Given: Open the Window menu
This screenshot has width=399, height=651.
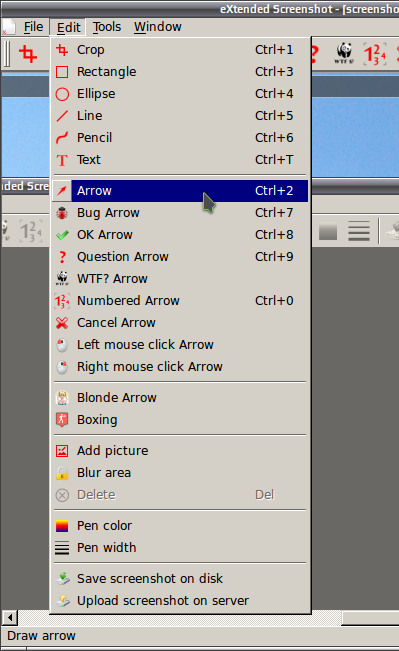Looking at the screenshot, I should [x=157, y=27].
